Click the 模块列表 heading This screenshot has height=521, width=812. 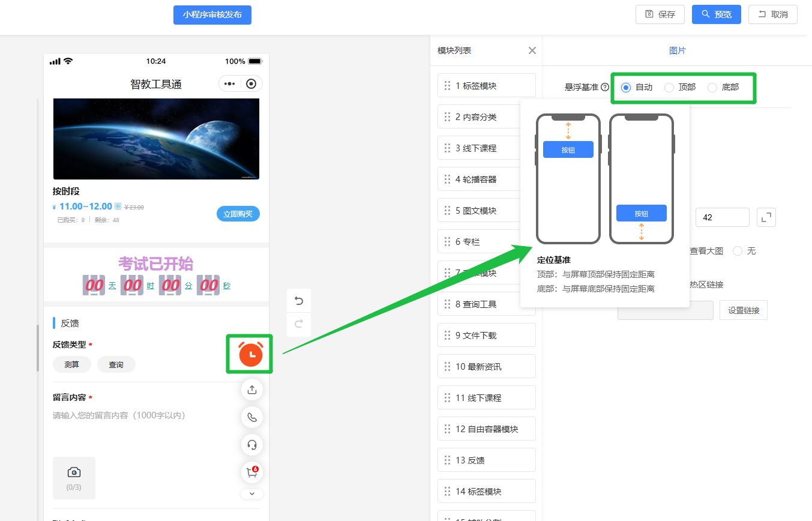point(454,50)
